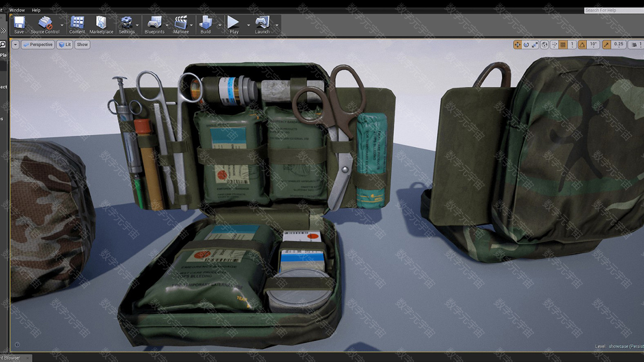Toggle rotation snapping triangle icon
The width and height of the screenshot is (644, 362).
pyautogui.click(x=582, y=45)
